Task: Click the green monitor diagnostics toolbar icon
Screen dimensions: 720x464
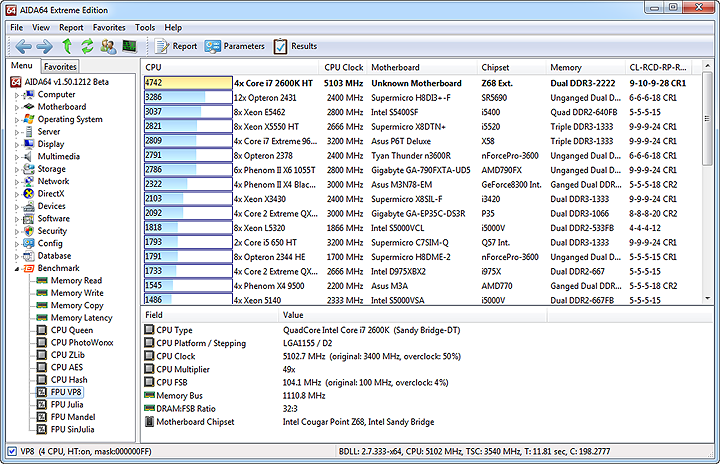Action: pyautogui.click(x=129, y=46)
